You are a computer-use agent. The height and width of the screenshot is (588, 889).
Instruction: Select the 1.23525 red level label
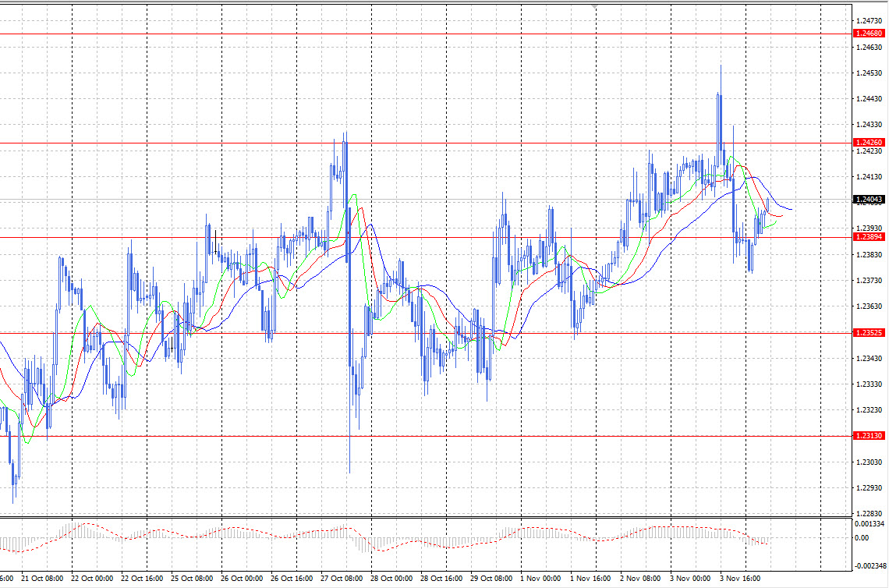point(869,333)
